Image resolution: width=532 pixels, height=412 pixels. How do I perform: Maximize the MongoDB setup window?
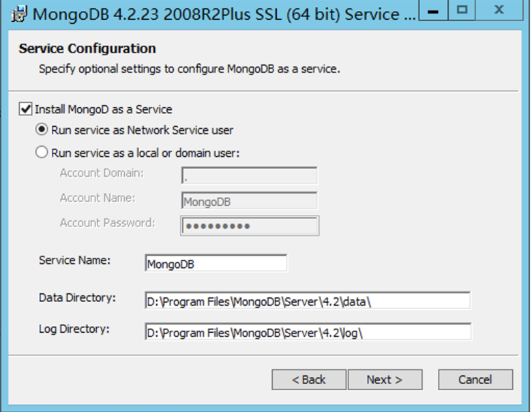click(x=464, y=10)
